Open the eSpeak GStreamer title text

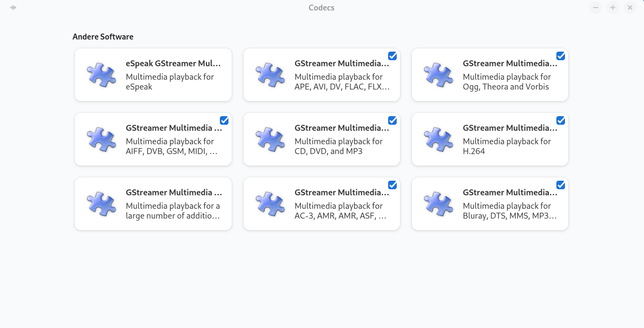click(x=173, y=63)
